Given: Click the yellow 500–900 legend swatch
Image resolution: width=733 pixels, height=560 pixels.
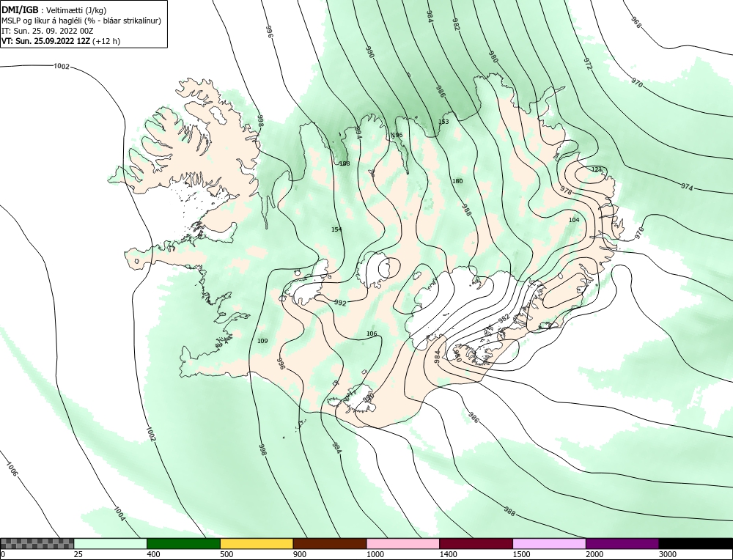Looking at the screenshot, I should 257,543.
